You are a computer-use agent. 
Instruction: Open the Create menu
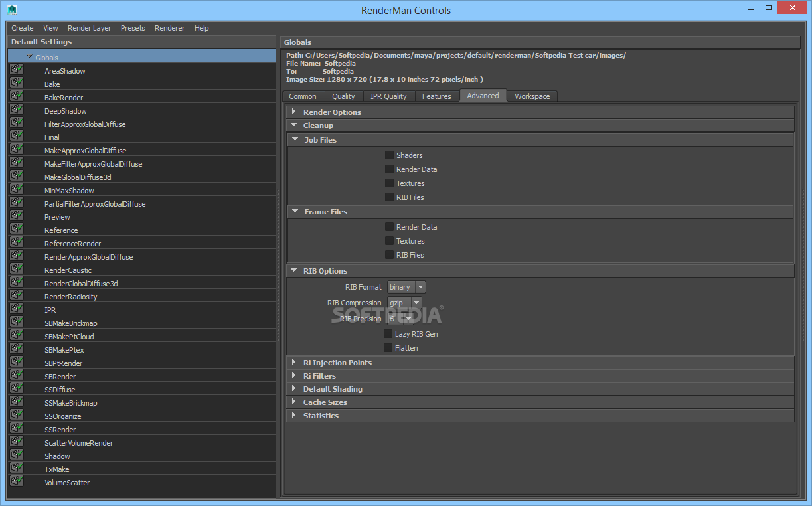pyautogui.click(x=23, y=28)
